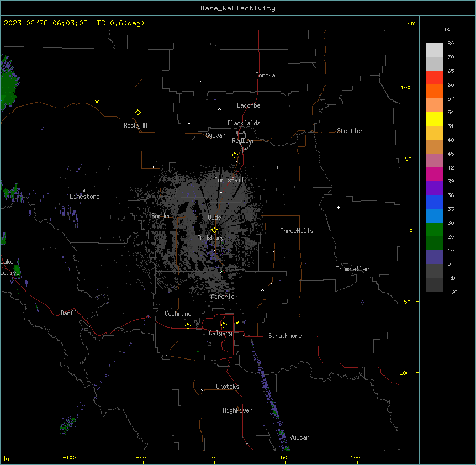Viewport: 476px width, 465px height.
Task: Click the white caret marker west of Lacombe
Action: click(219, 109)
